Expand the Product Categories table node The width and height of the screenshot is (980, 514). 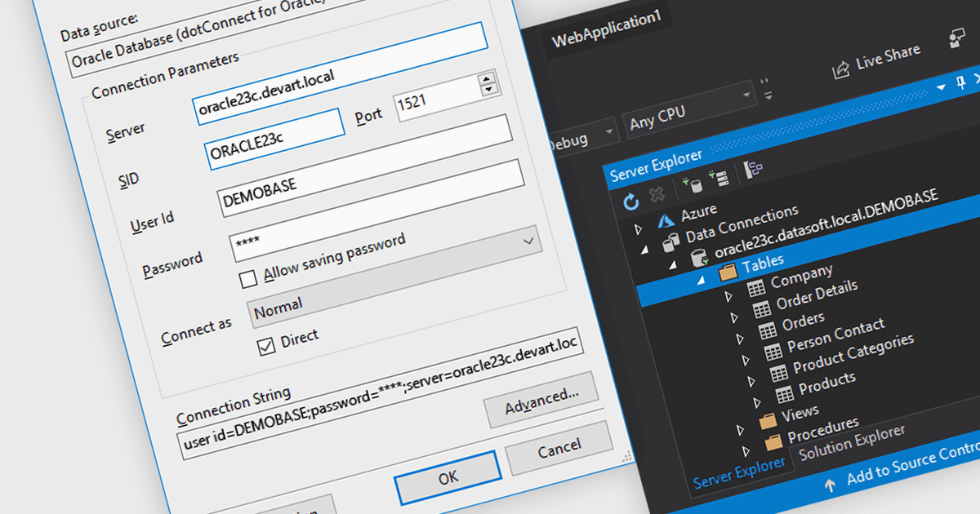coord(751,381)
